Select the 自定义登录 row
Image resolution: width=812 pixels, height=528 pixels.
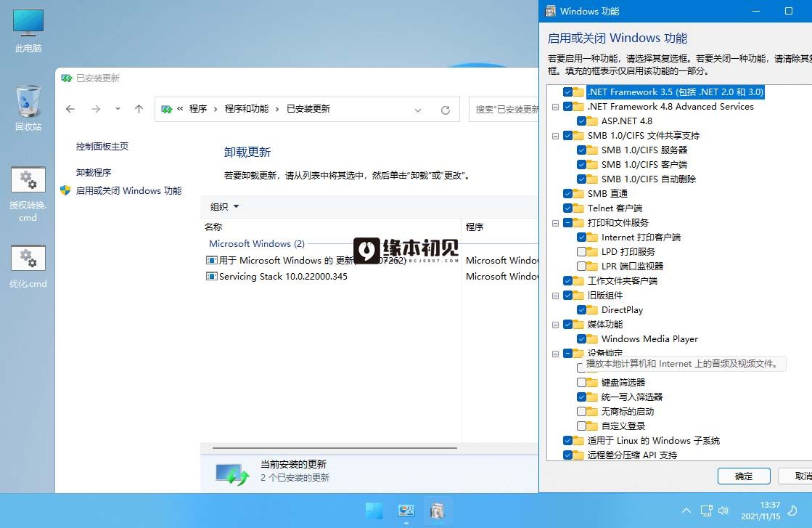(623, 426)
